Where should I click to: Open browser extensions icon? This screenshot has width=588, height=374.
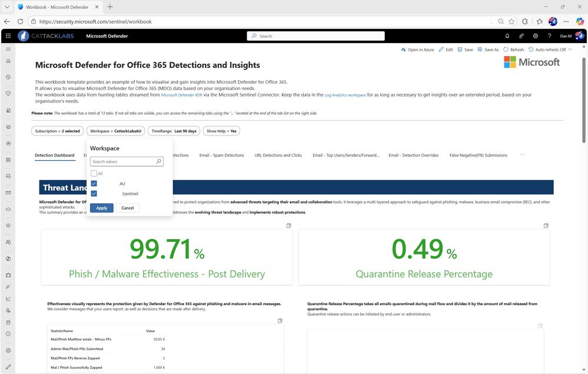click(x=525, y=21)
